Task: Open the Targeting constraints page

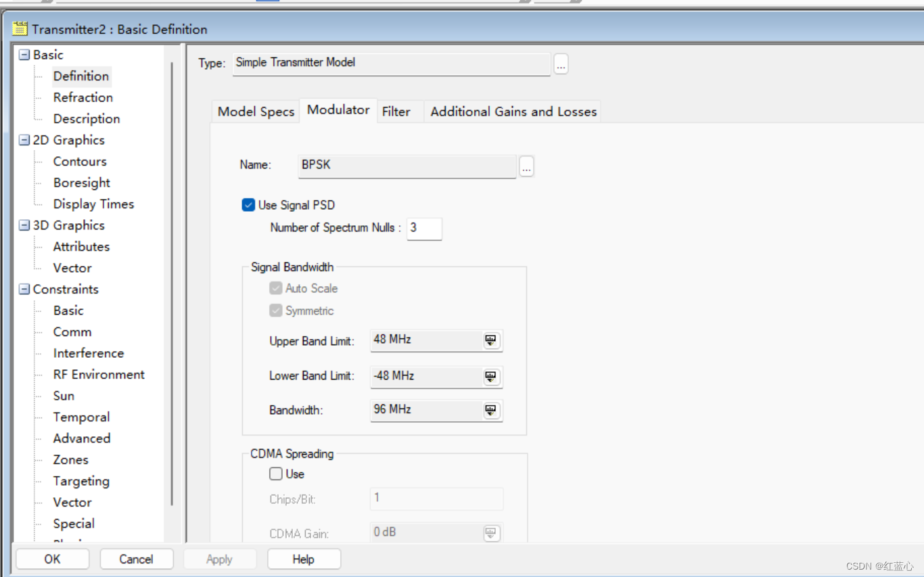Action: 81,481
